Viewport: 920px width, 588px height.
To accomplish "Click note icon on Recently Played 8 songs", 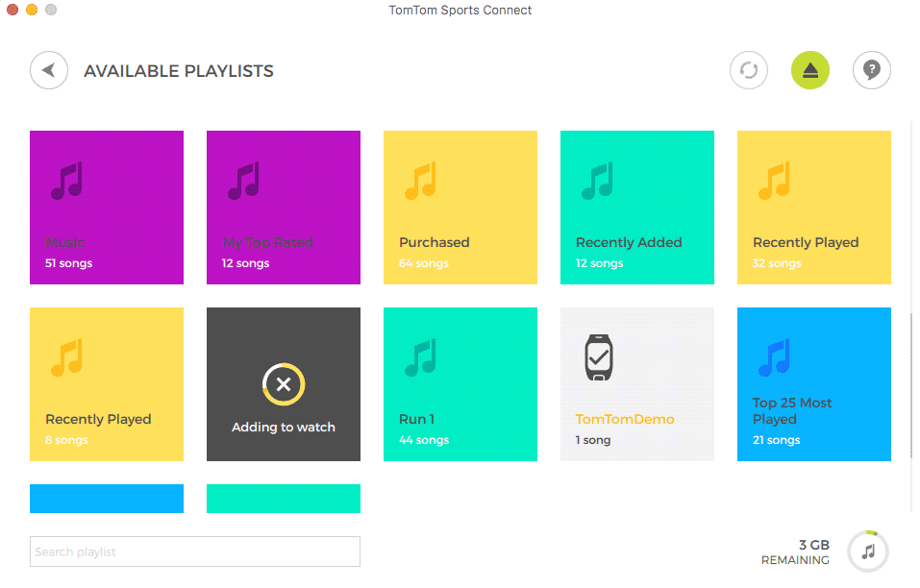I will 67,357.
